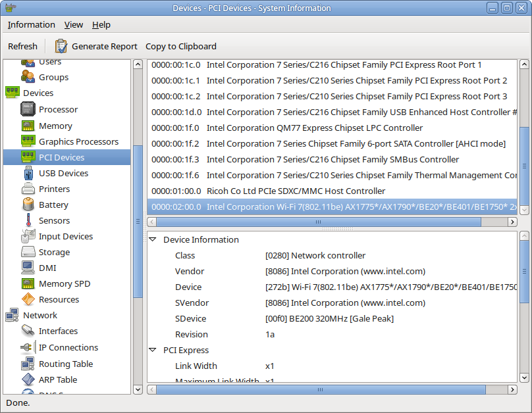
Task: Select the USB Devices plug icon
Action: (28, 173)
